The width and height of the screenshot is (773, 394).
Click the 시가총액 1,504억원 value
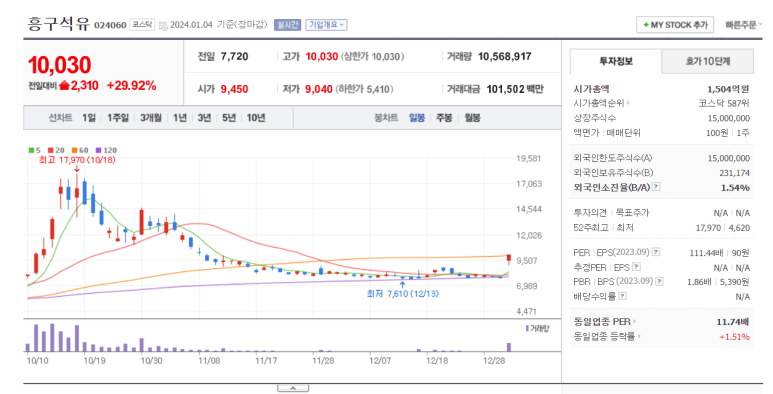728,89
